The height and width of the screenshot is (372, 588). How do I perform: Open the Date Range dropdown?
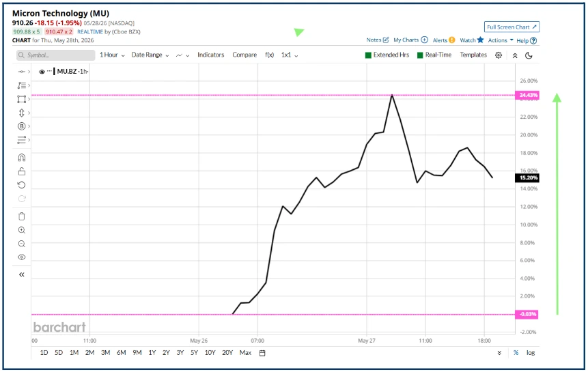150,55
